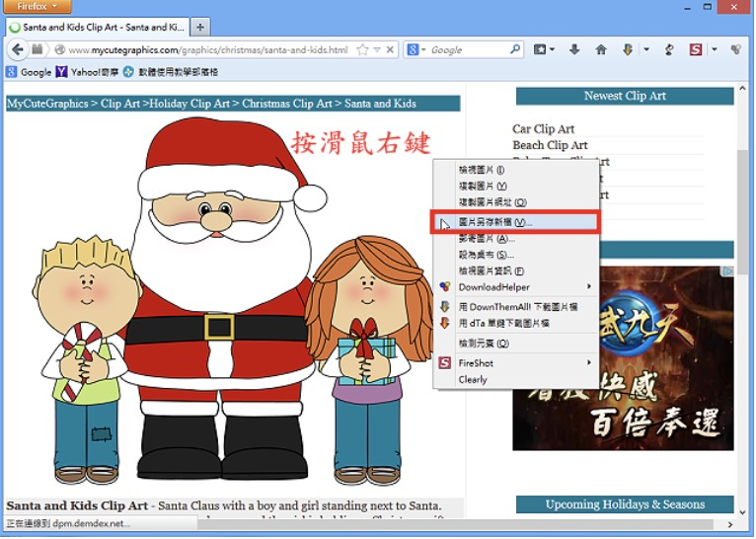
Task: Click the site identity globe icon
Action: click(x=60, y=49)
